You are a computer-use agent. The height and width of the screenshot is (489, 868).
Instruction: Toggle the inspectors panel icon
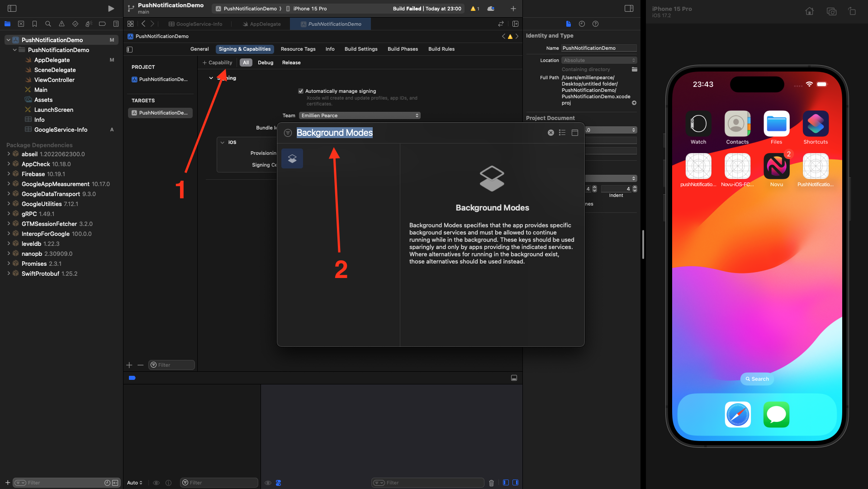(x=629, y=8)
